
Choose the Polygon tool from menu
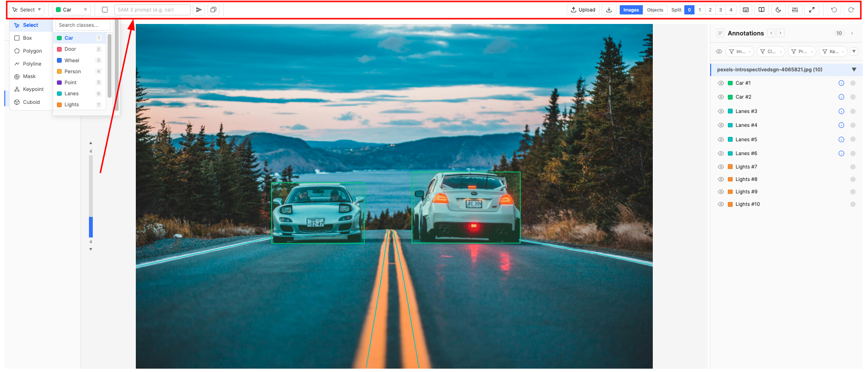[31, 51]
